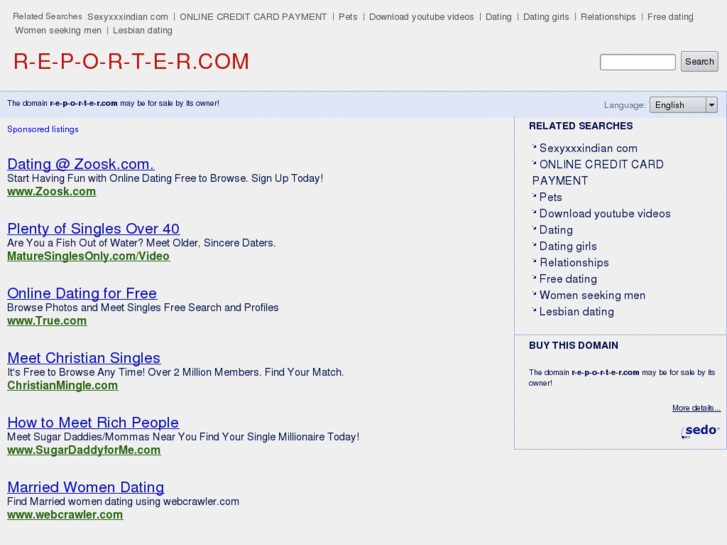Click arrow bullet beside sidebar Sexyxxxindian com

coord(534,147)
